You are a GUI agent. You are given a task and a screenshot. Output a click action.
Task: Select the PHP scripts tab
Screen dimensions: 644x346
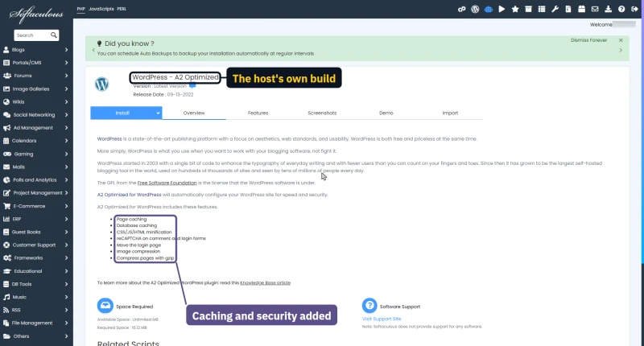(81, 9)
